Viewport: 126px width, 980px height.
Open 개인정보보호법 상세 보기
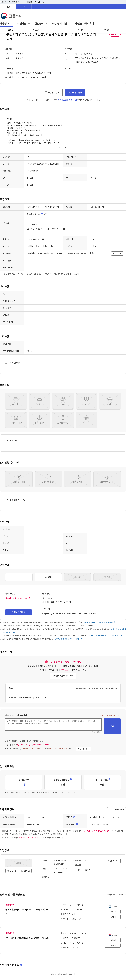pyautogui.click(x=63, y=676)
